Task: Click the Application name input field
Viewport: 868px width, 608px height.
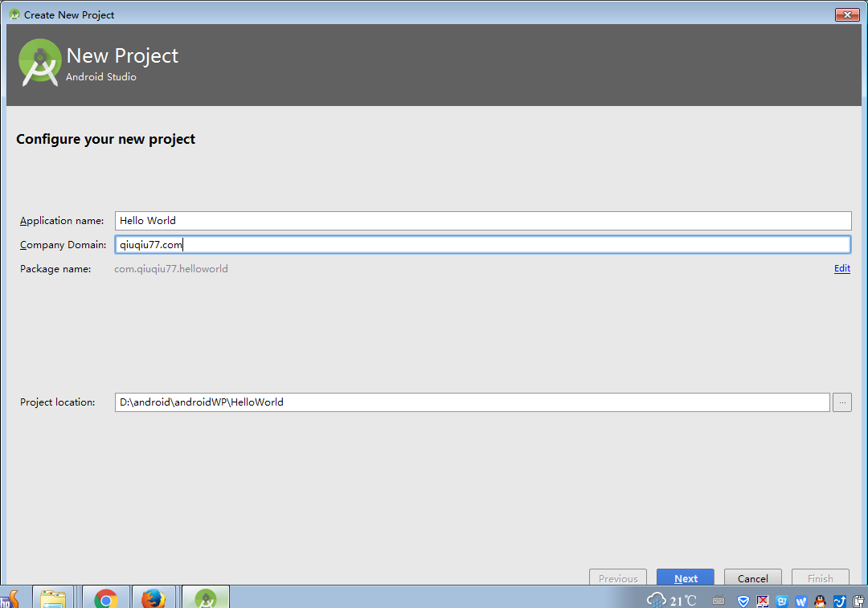Action: 483,221
